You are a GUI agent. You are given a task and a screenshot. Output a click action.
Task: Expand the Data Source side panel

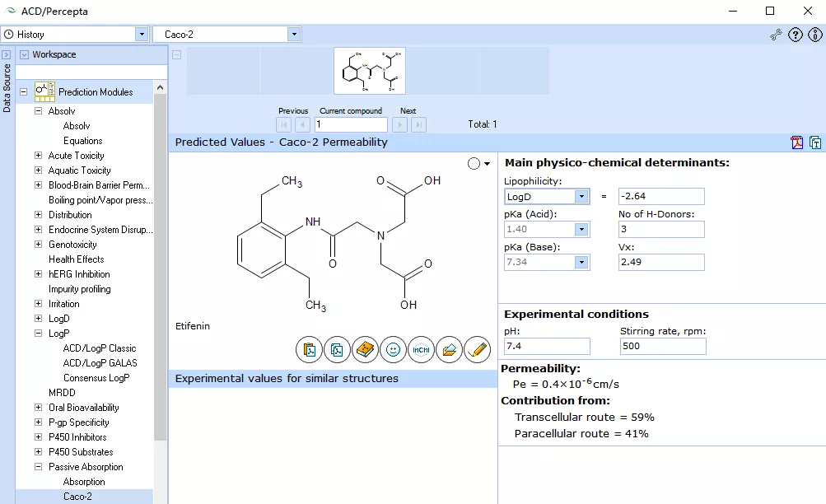[7, 54]
